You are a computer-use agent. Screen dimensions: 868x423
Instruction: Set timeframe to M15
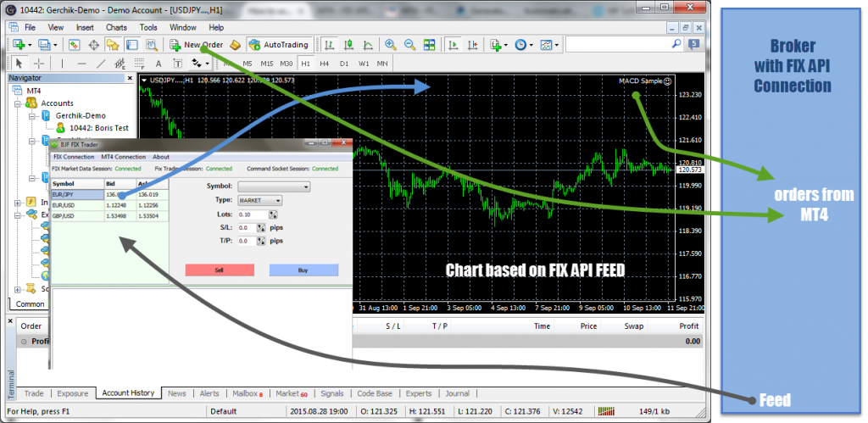(x=267, y=64)
